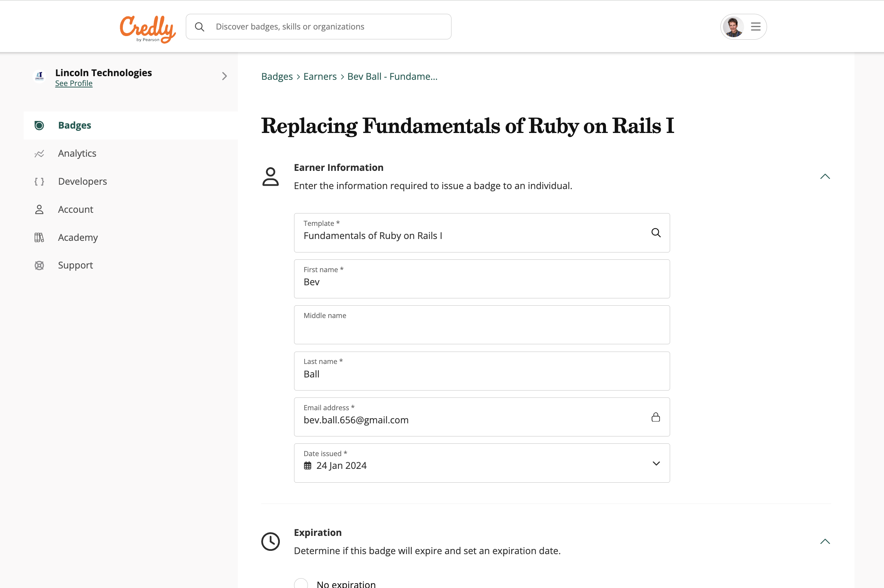Go to Developers in the sidebar
884x588 pixels.
[82, 181]
